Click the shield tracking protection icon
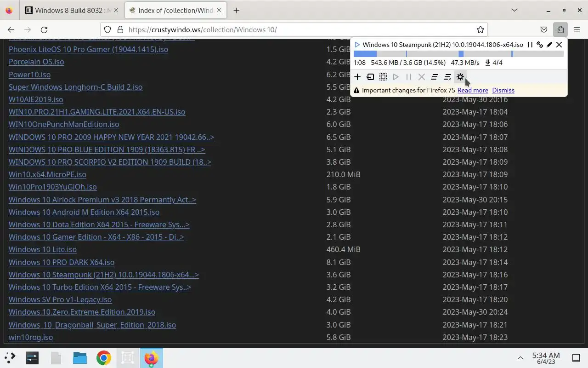 pos(107,29)
